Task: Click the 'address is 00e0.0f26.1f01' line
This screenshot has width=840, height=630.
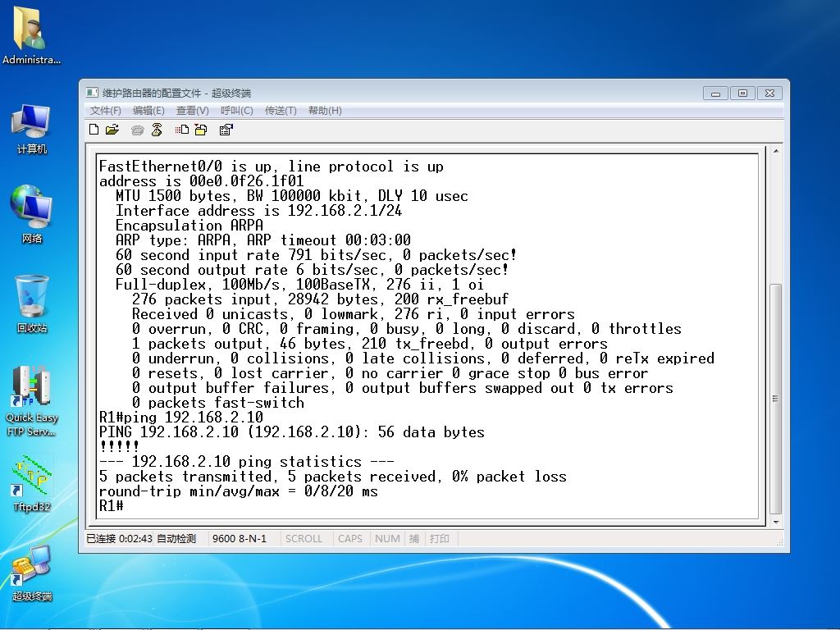Action: (202, 181)
